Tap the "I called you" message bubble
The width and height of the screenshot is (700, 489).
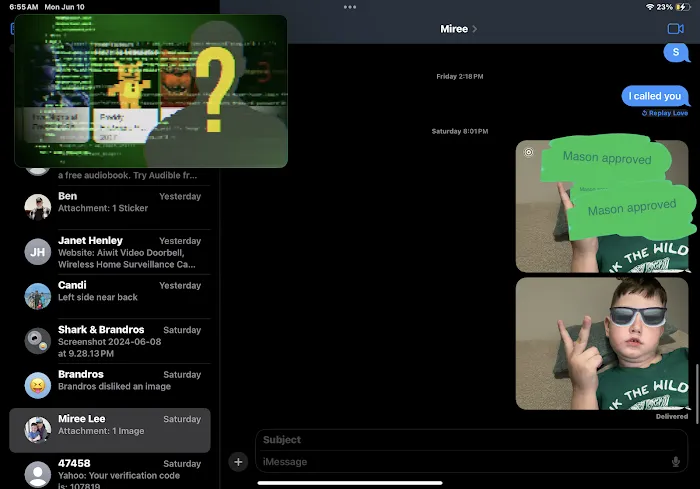click(x=654, y=96)
